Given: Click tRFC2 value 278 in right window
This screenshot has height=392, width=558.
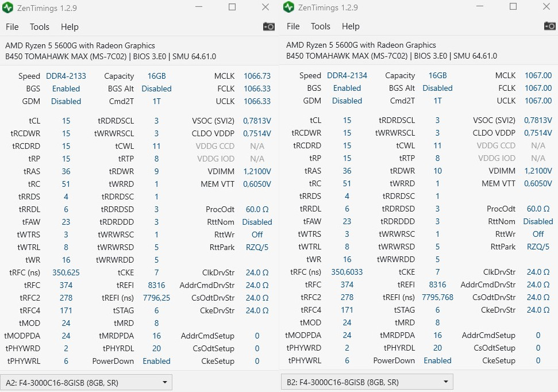Looking at the screenshot, I should pos(347,297).
